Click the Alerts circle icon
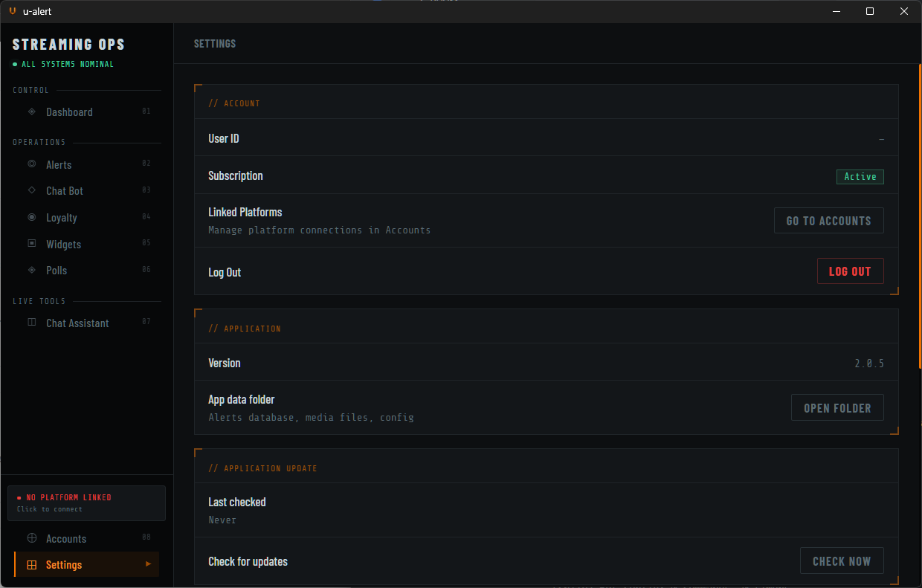This screenshot has width=922, height=588. (31, 164)
